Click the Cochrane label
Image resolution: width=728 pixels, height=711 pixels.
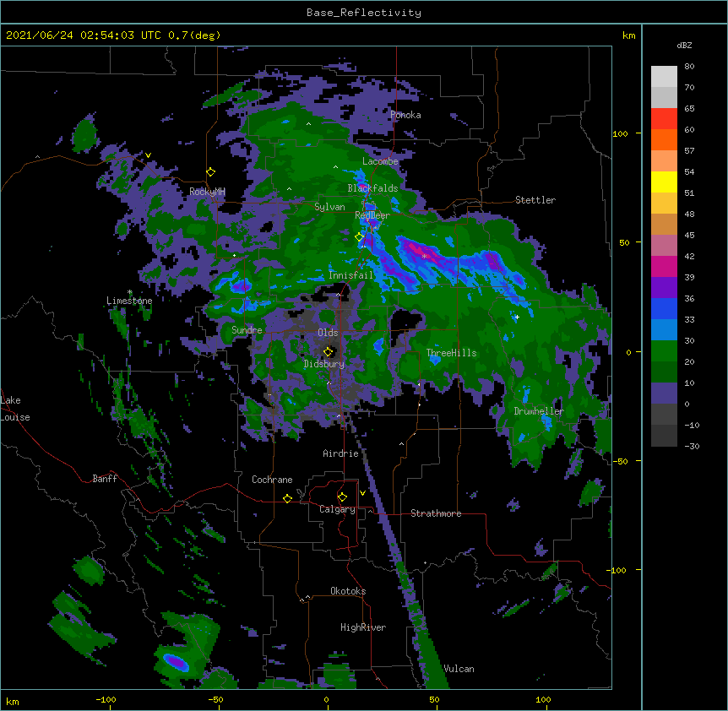pyautogui.click(x=272, y=480)
